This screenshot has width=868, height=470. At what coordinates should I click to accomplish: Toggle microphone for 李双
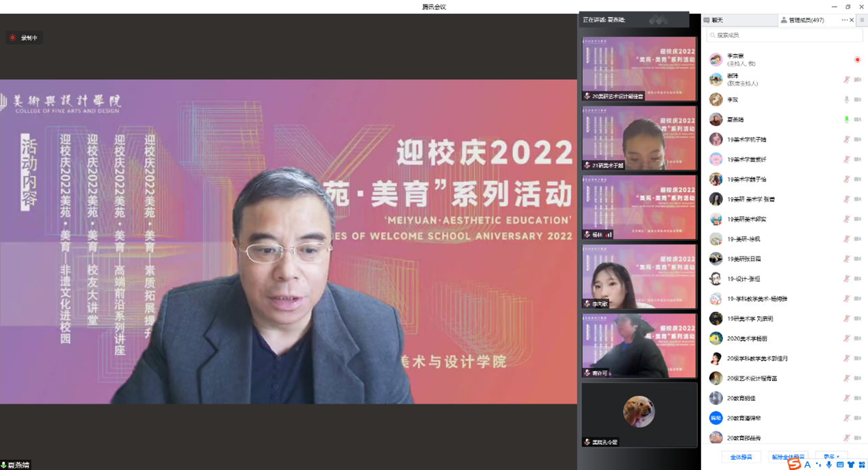tap(847, 100)
